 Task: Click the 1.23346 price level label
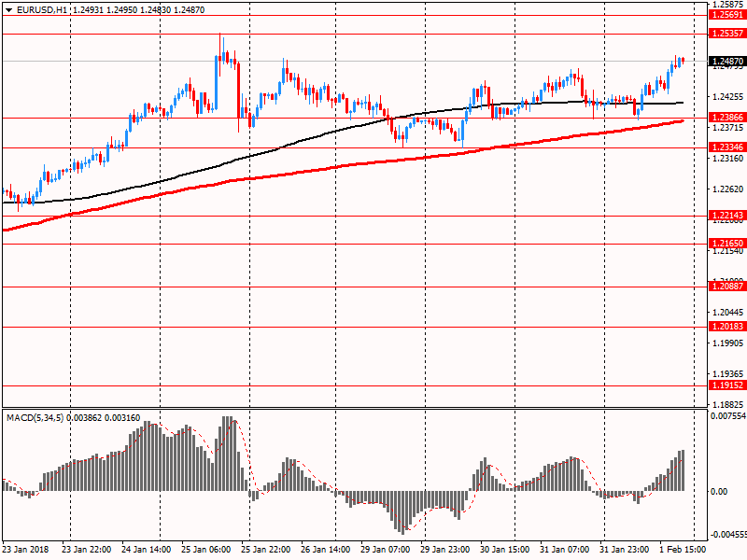[727, 147]
